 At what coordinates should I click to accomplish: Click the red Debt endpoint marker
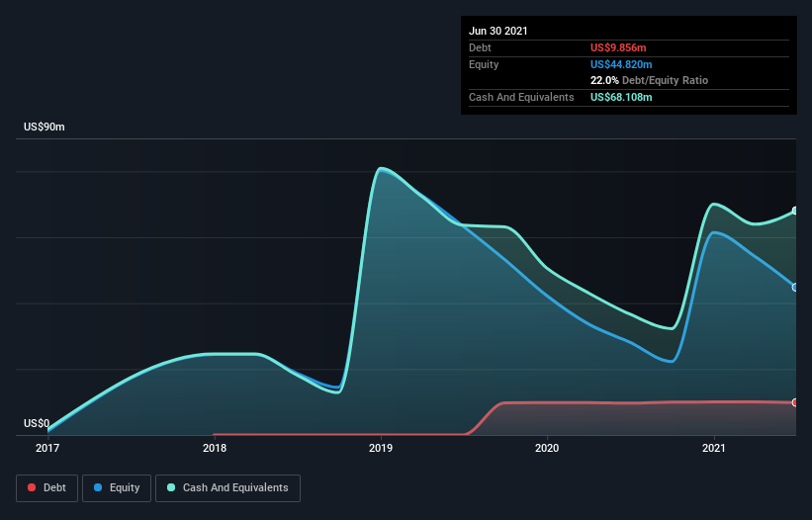[x=795, y=402]
